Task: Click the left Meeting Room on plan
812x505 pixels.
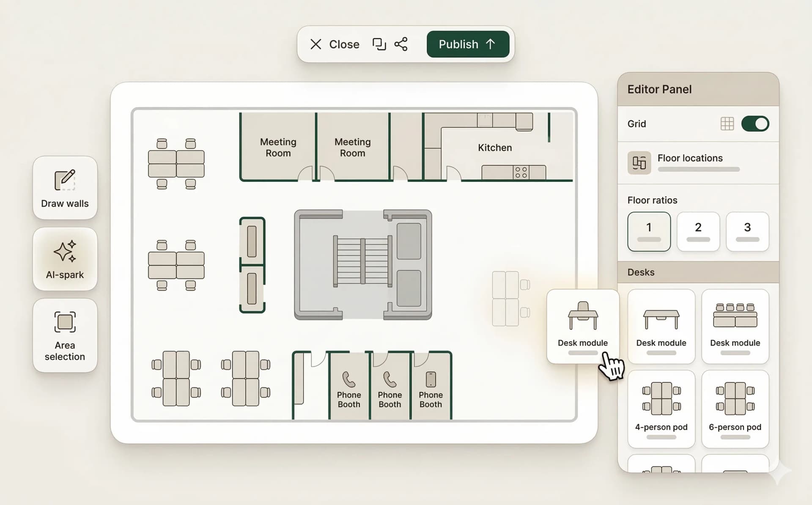Action: click(x=278, y=147)
